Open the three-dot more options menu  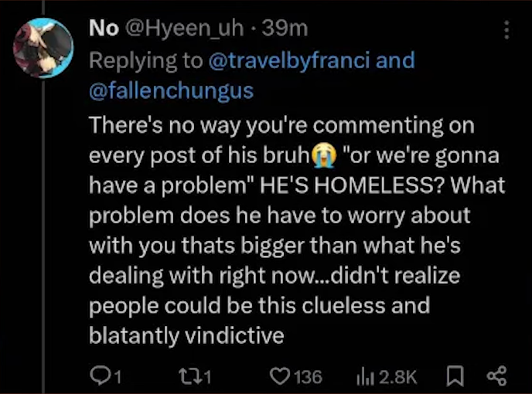507,30
